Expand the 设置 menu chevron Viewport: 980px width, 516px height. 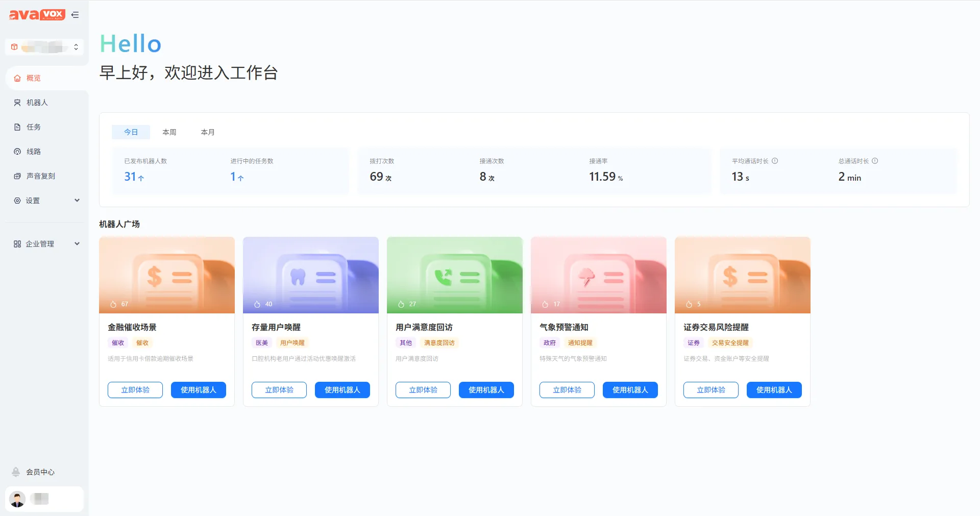click(x=77, y=200)
